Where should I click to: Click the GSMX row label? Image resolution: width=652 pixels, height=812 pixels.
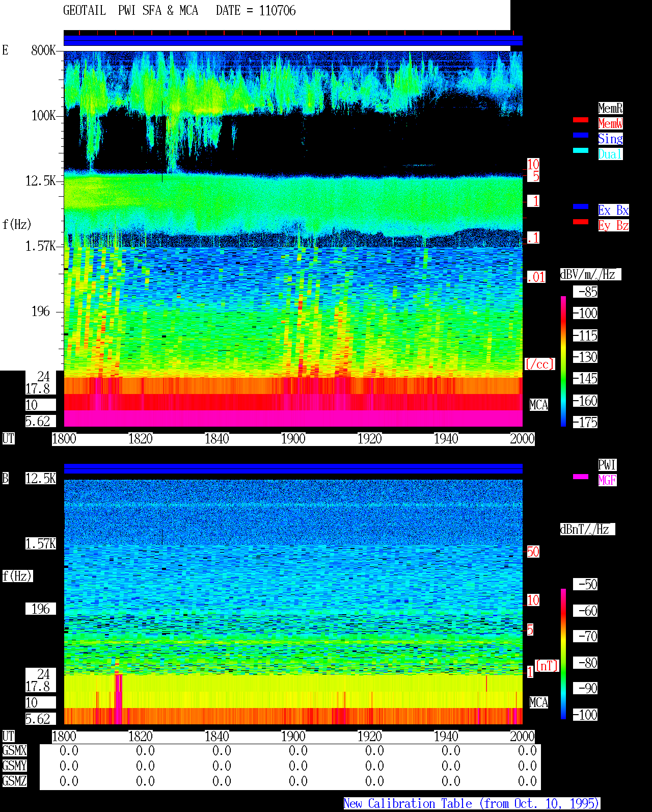(x=14, y=750)
